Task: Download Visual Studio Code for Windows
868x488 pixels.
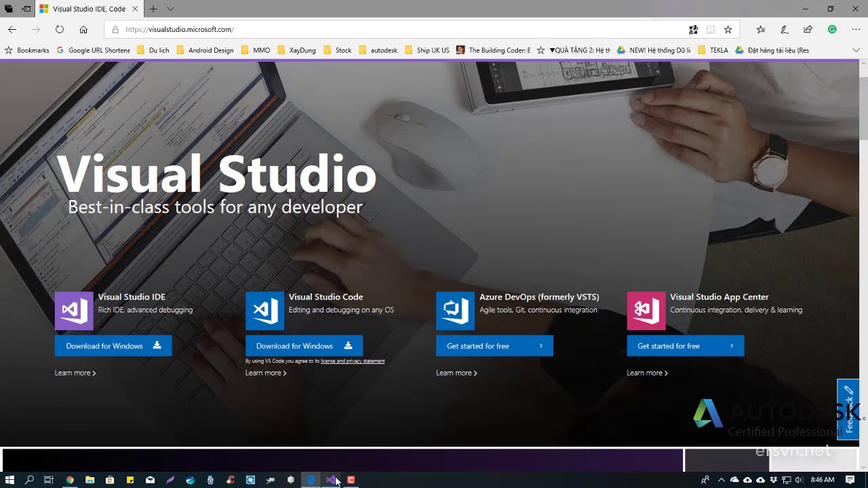Action: pyautogui.click(x=304, y=346)
